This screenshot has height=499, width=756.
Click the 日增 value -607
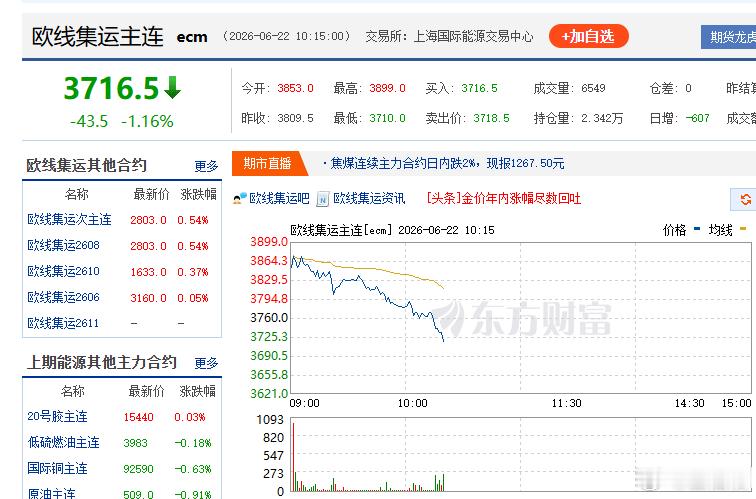698,118
